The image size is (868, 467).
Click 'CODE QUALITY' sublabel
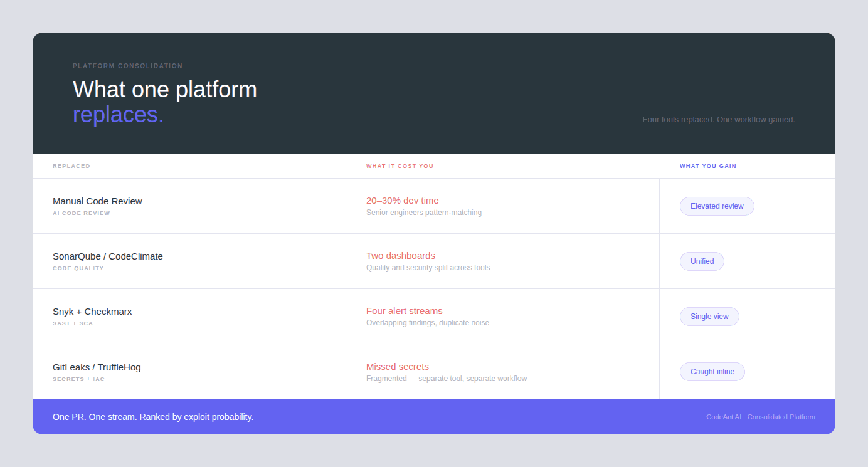pos(78,268)
